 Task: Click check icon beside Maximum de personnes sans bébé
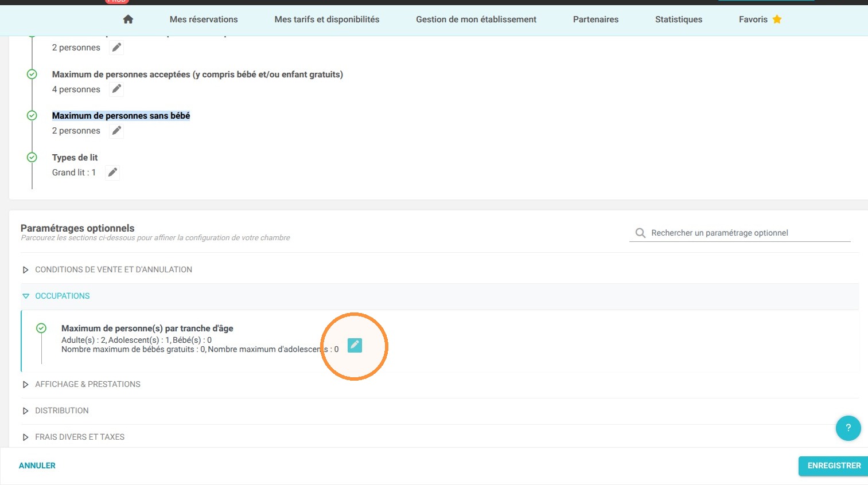32,116
